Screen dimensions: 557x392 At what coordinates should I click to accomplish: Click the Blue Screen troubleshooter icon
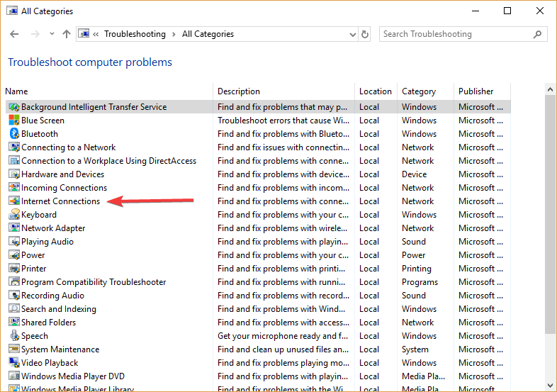pyautogui.click(x=14, y=120)
